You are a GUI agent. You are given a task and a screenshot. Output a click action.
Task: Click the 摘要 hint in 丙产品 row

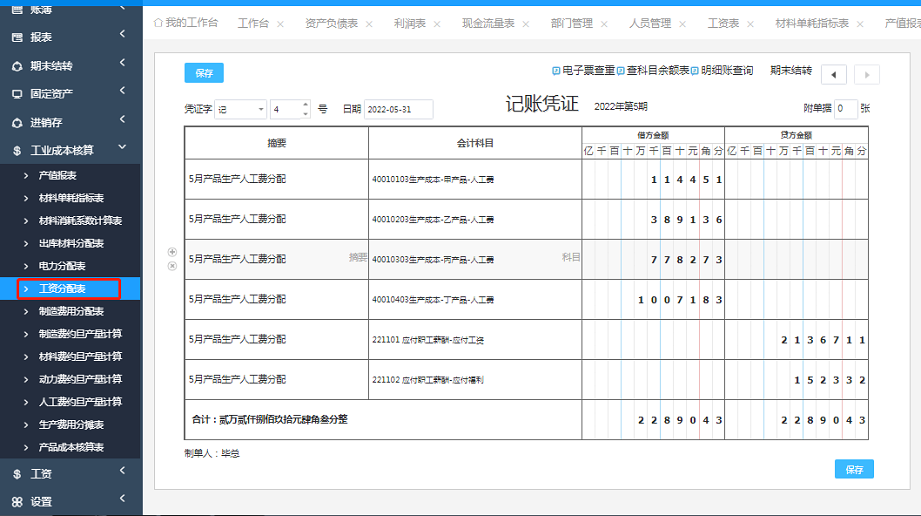coord(358,257)
